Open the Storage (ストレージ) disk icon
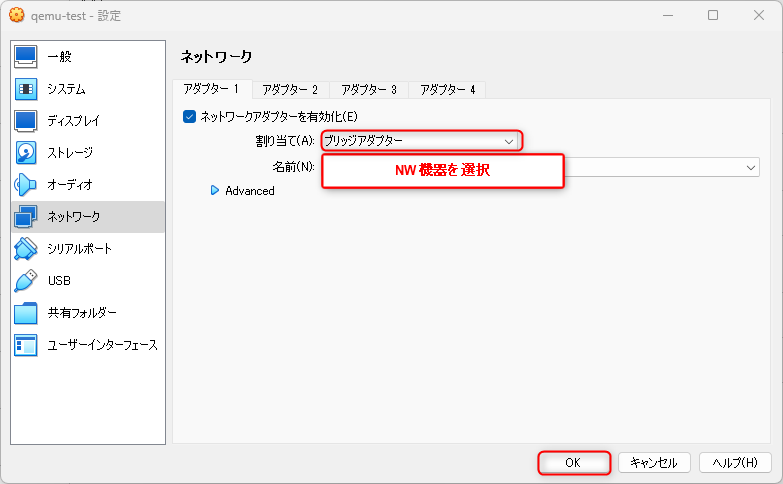 [25, 152]
